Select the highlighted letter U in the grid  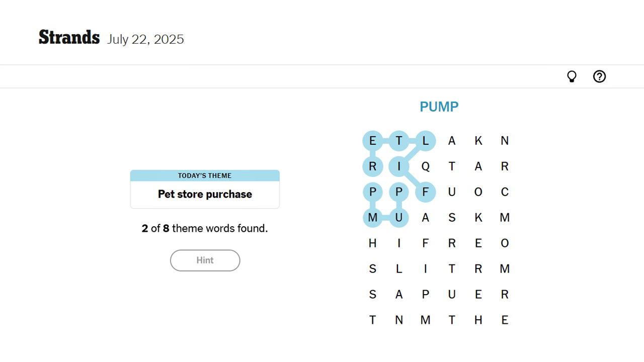point(399,217)
